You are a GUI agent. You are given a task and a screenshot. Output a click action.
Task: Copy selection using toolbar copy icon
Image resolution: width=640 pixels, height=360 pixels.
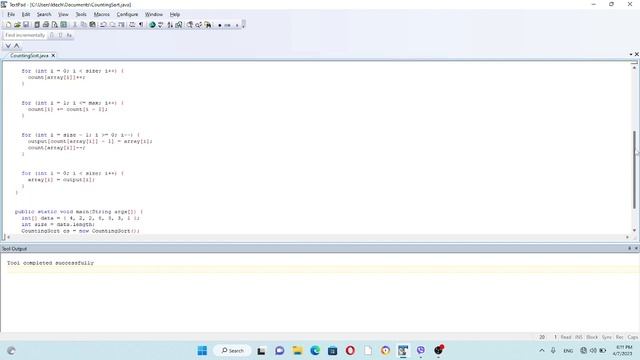click(x=83, y=25)
